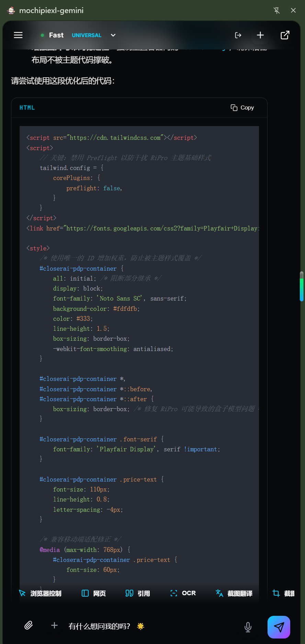
Task: Copy the HTML code block
Action: pyautogui.click(x=242, y=108)
